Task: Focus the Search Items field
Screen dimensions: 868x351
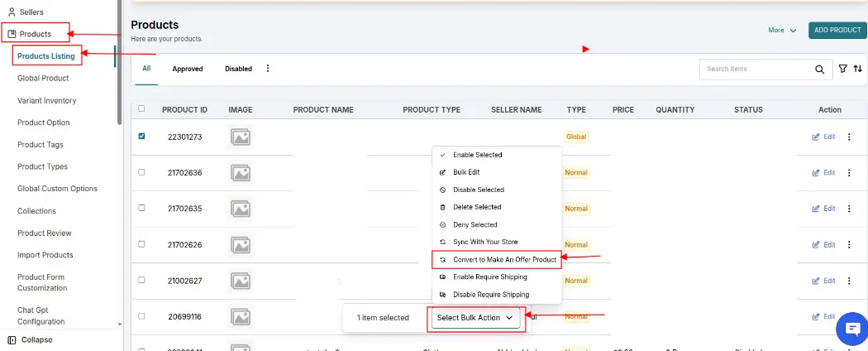Action: click(x=756, y=69)
